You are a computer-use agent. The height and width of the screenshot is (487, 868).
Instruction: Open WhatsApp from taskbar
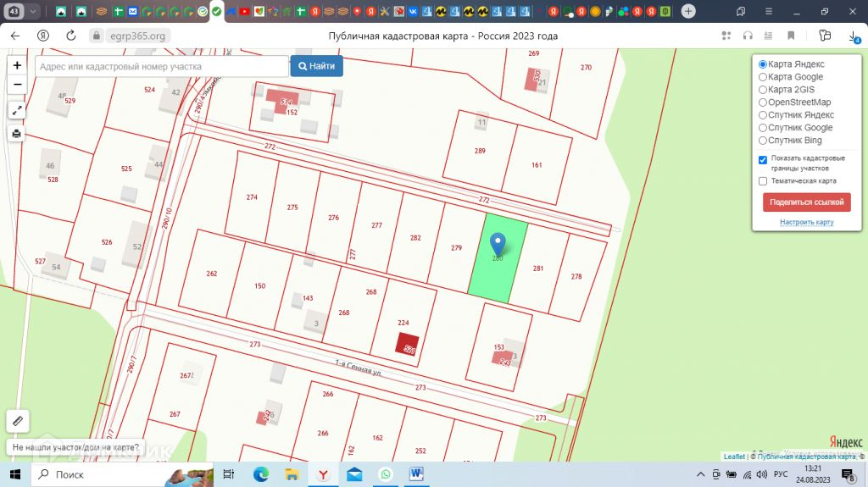click(x=386, y=474)
